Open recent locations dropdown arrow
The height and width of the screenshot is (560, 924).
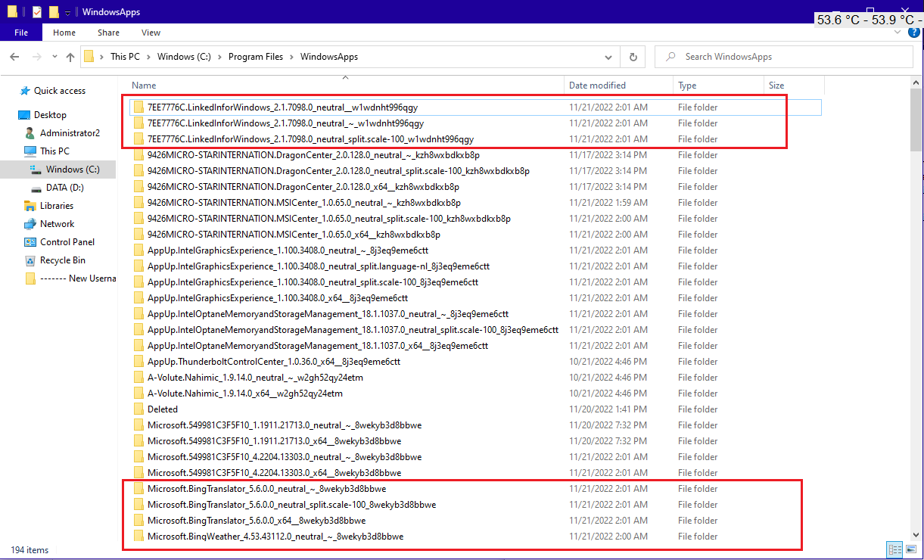tap(54, 57)
